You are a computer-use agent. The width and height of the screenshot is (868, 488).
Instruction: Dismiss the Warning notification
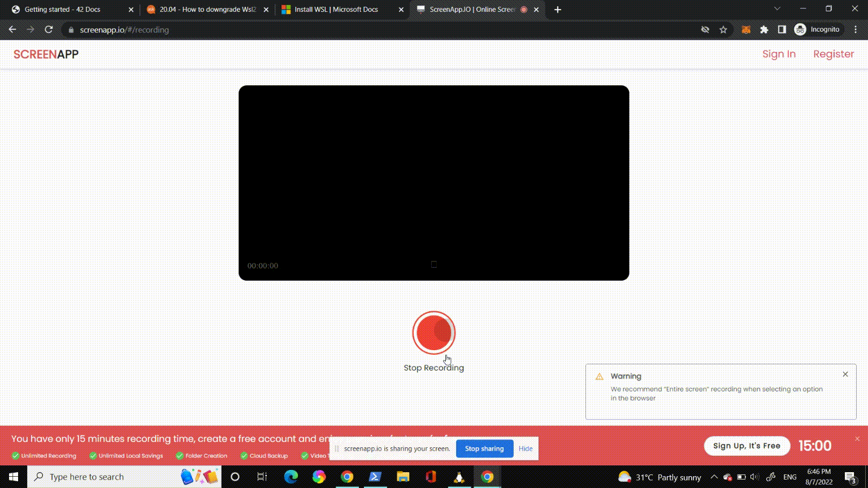pyautogui.click(x=845, y=374)
